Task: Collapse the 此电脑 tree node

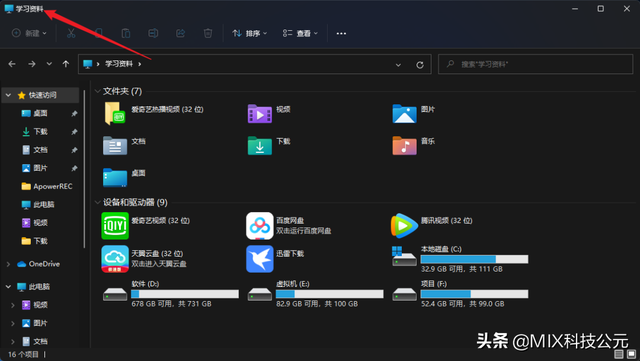Action: (8, 287)
